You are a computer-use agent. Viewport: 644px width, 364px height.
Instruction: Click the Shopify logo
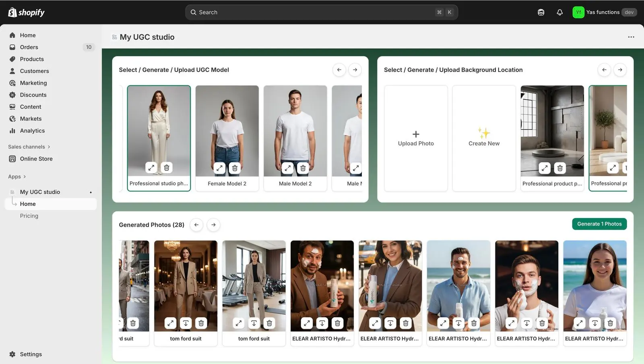25,12
